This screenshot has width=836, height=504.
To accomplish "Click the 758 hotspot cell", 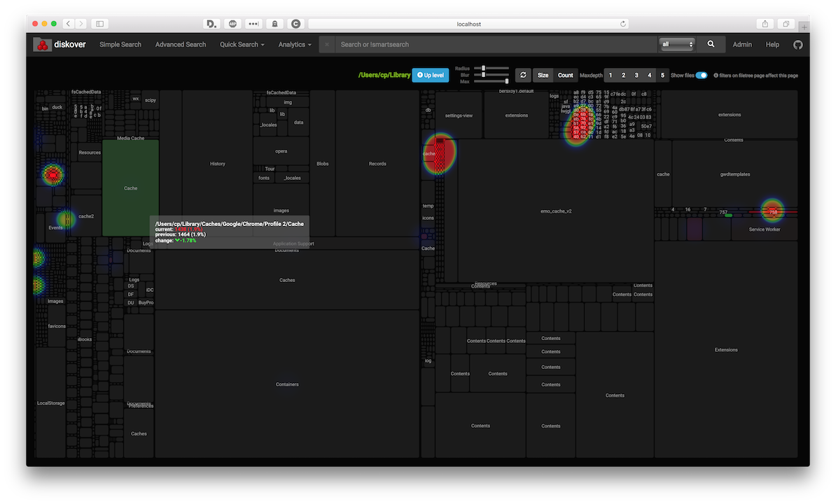I will (x=772, y=211).
